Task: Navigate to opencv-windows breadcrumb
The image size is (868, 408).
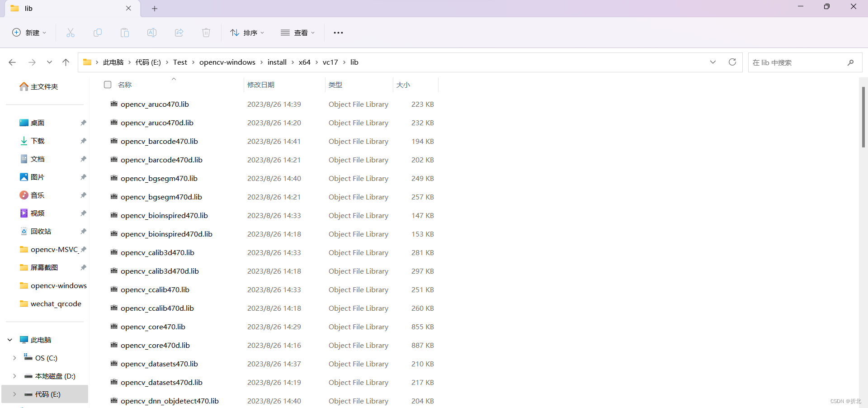Action: coord(227,62)
